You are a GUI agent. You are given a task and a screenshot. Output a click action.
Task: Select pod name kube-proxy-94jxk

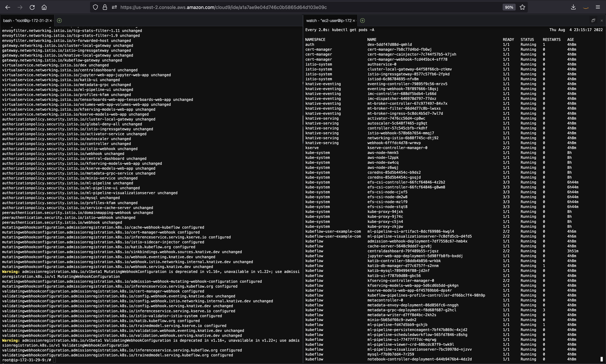point(385,212)
